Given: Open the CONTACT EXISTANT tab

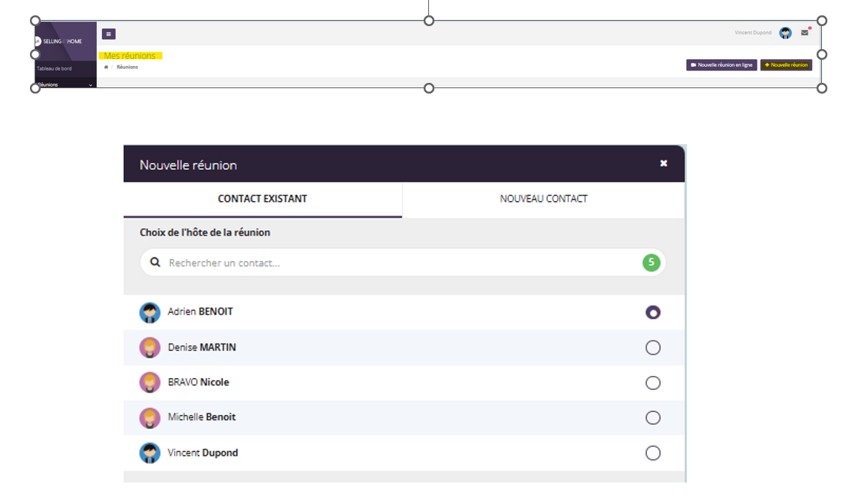Looking at the screenshot, I should click(262, 199).
